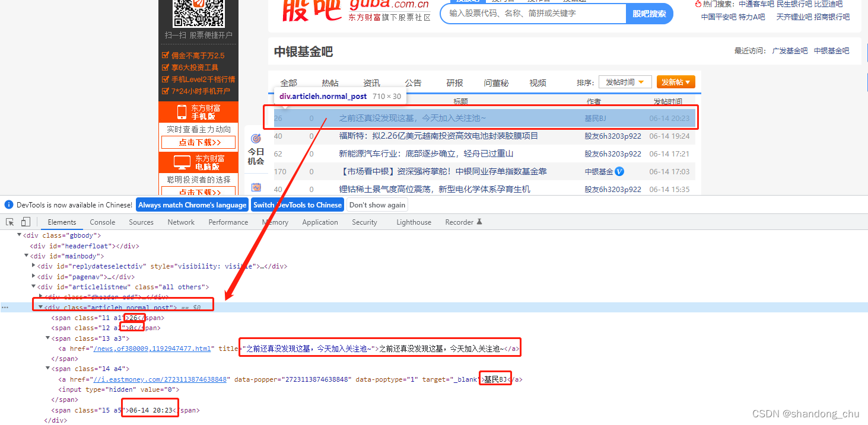This screenshot has height=425, width=868.
Task: Click author 中银基金 in the post list
Action: click(x=599, y=171)
